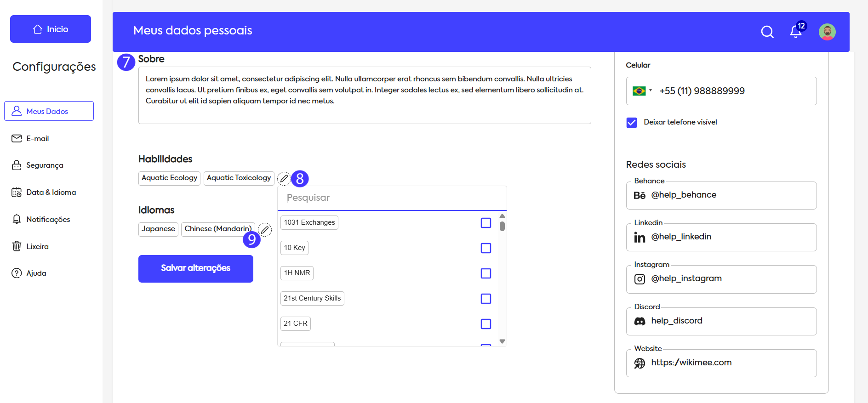Click pencil edit icon next to Idiomas tags
This screenshot has height=403, width=868.
[x=265, y=229]
